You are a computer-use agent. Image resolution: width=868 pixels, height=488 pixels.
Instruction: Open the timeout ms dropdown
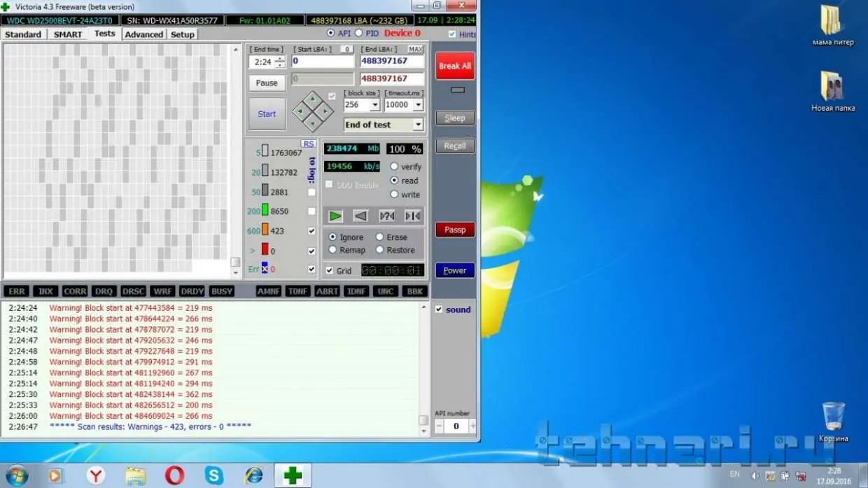point(418,105)
